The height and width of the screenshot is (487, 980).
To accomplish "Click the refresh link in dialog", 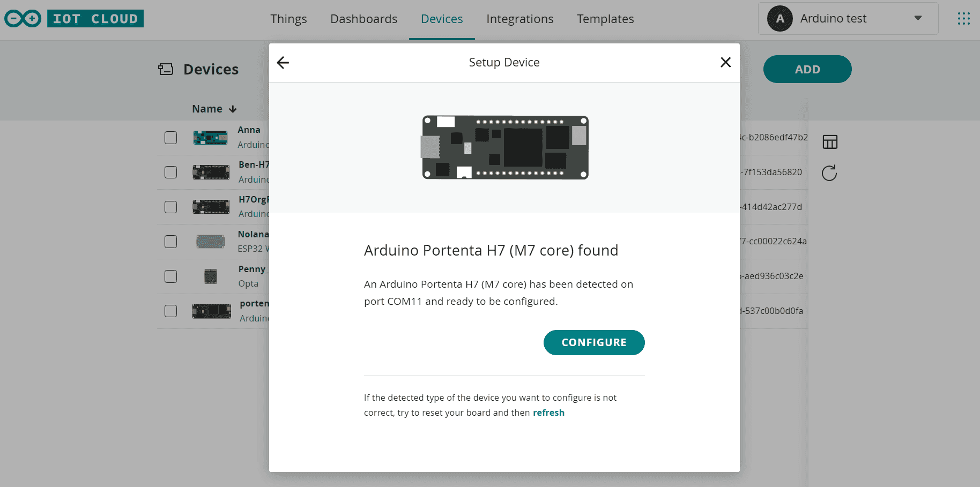I will click(x=548, y=413).
